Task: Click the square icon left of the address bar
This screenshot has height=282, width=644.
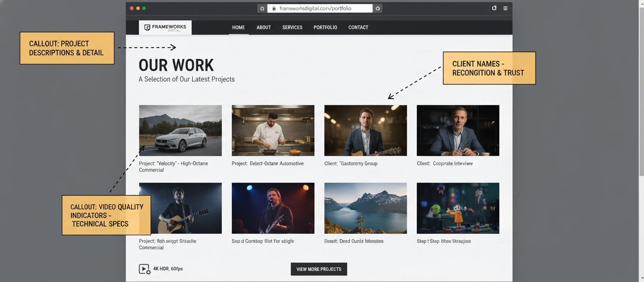Action: [x=262, y=8]
